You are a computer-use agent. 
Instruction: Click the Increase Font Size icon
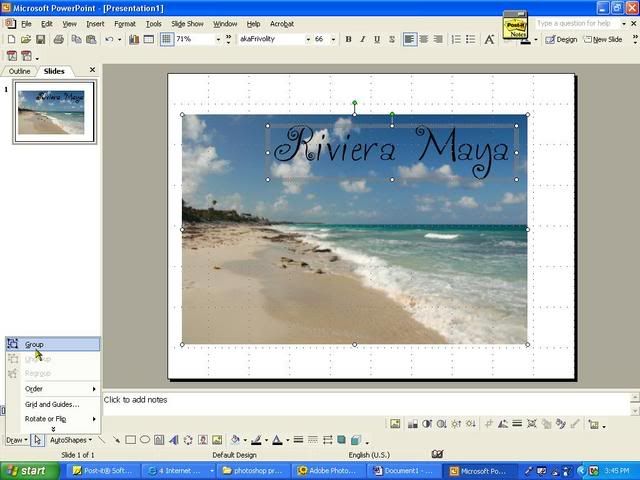489,39
